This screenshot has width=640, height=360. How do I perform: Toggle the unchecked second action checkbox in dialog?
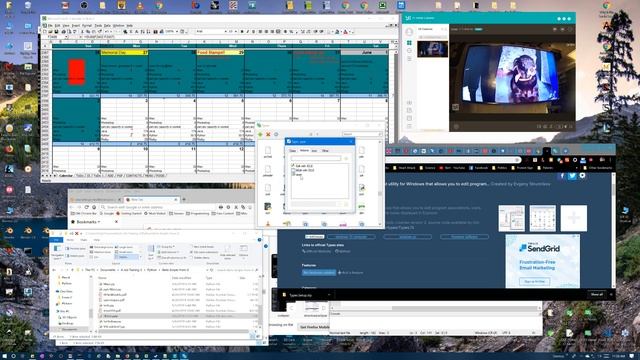pyautogui.click(x=293, y=170)
